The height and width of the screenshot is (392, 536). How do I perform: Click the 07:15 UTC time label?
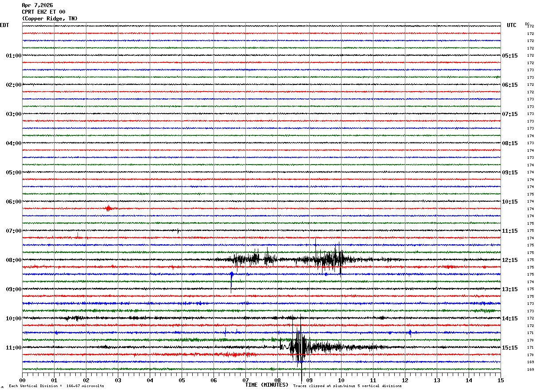tap(510, 114)
